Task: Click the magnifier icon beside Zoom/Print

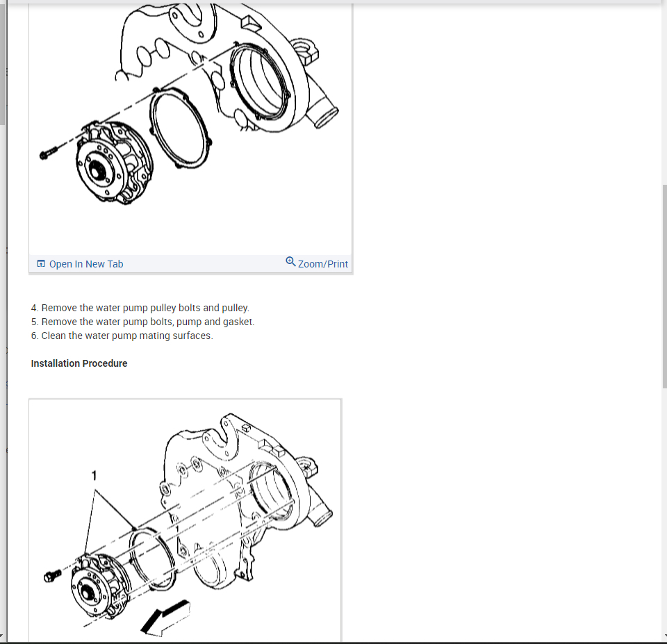Action: [290, 262]
